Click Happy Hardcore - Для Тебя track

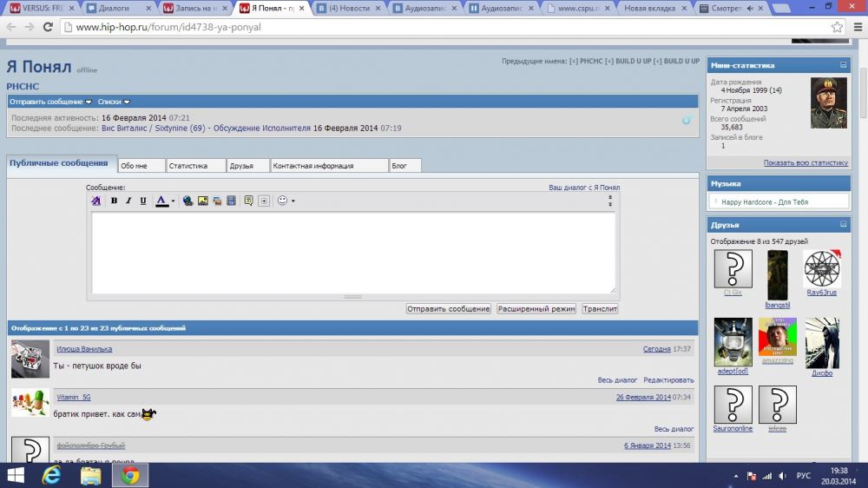[x=765, y=202]
